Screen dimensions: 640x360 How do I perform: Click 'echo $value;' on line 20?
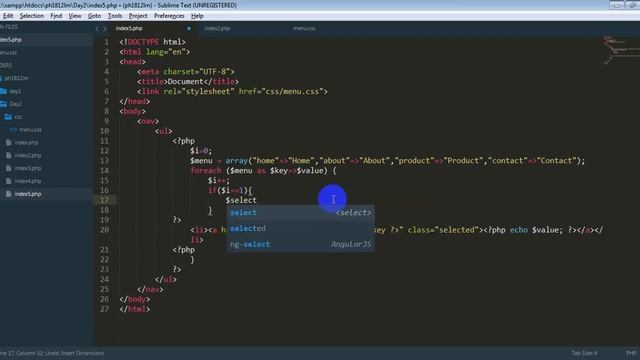pyautogui.click(x=536, y=230)
